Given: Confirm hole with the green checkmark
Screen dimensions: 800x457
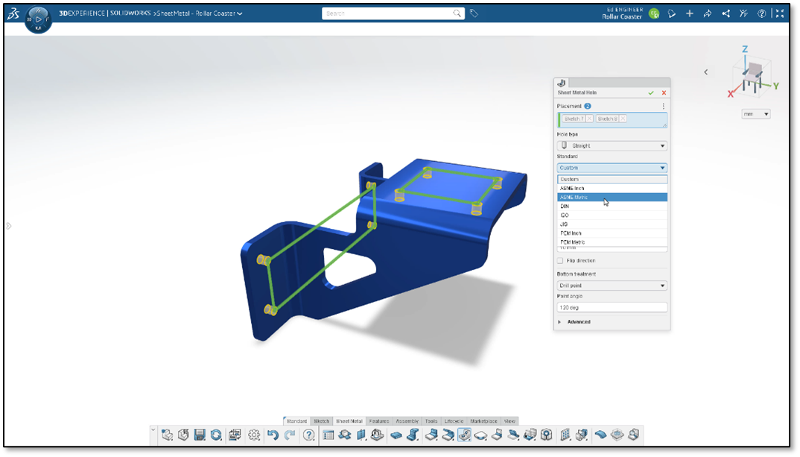Looking at the screenshot, I should coord(651,92).
